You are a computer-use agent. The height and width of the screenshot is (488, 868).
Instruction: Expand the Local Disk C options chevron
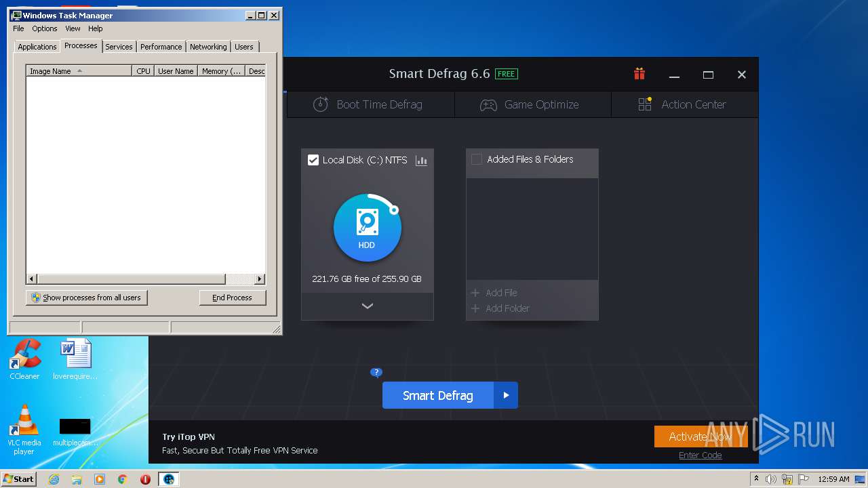coord(367,306)
